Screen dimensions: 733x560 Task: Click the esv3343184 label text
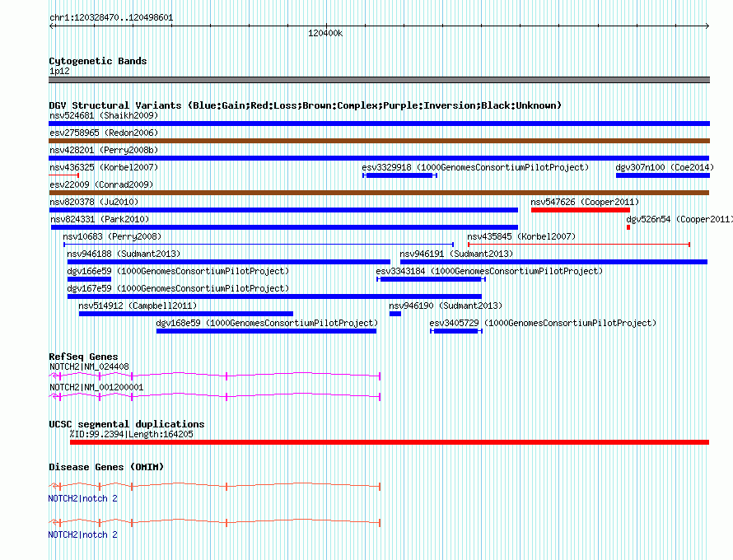[489, 271]
